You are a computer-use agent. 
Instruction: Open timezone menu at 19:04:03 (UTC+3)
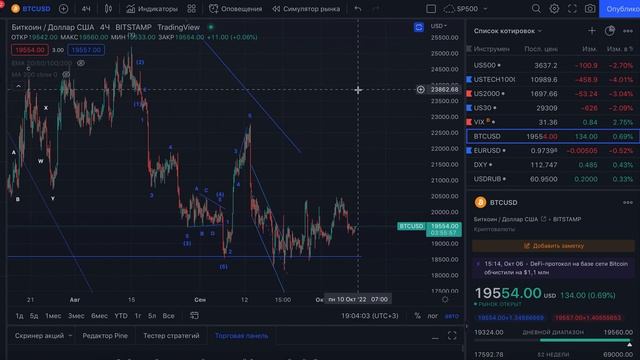point(370,316)
